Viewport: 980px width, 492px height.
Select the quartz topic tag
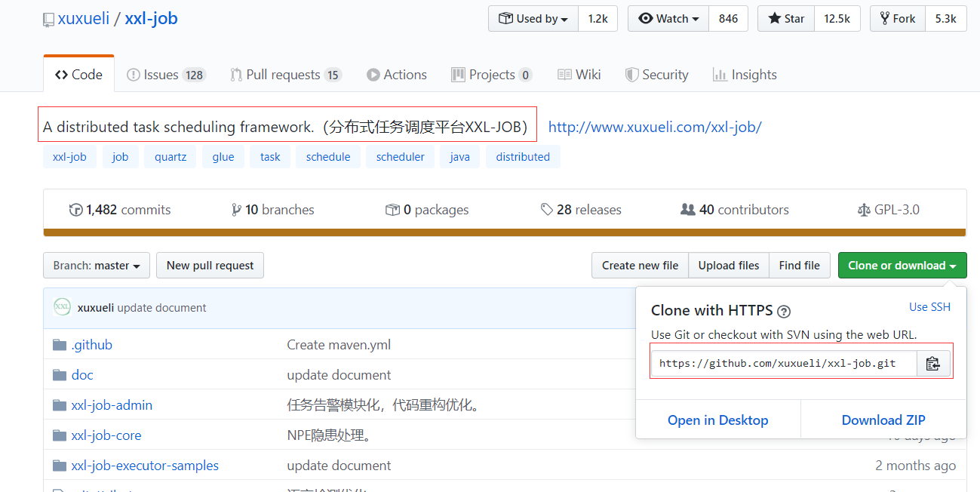coord(171,157)
